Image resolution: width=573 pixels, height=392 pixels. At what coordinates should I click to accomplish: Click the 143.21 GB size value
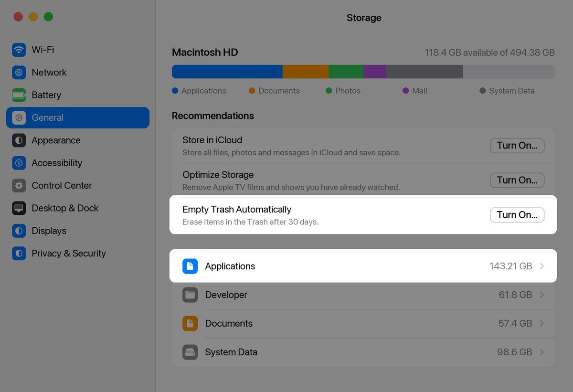click(x=510, y=266)
